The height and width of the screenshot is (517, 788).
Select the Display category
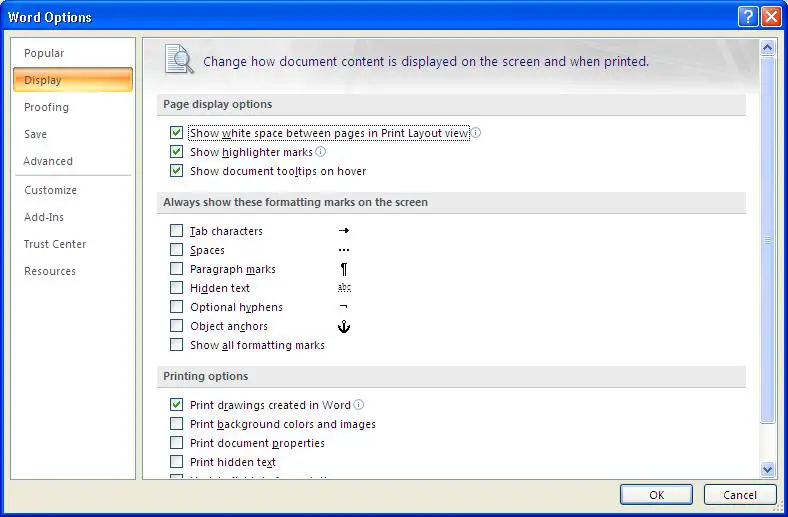click(x=73, y=80)
